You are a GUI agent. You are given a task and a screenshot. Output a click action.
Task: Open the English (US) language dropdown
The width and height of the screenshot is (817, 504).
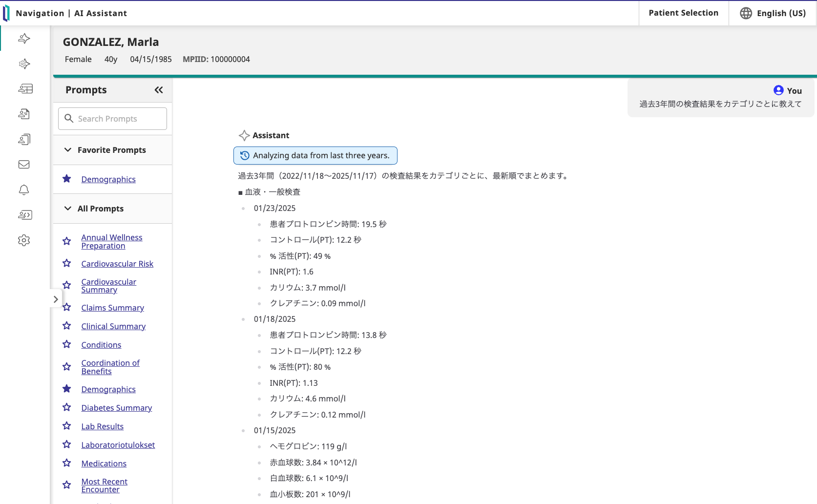773,13
